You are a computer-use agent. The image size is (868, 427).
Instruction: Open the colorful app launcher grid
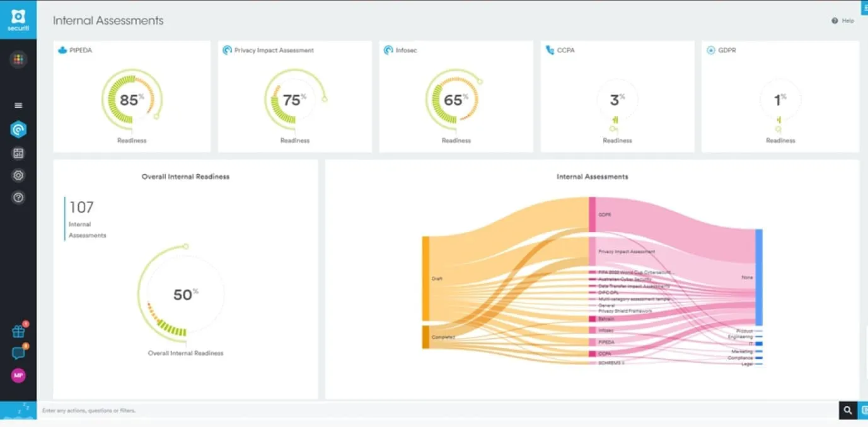[x=18, y=60]
